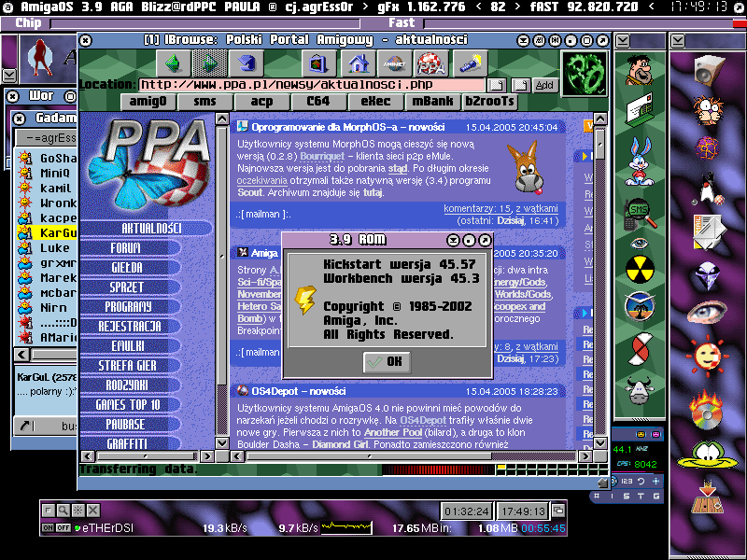Viewport: 747px width, 560px height.
Task: Follow the Bourriquet link in the MorphOS news
Action: click(322, 156)
